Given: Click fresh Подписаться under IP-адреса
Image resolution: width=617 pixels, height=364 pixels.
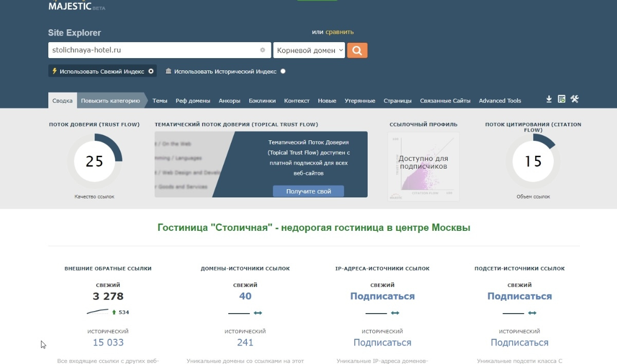Looking at the screenshot, I should (382, 296).
